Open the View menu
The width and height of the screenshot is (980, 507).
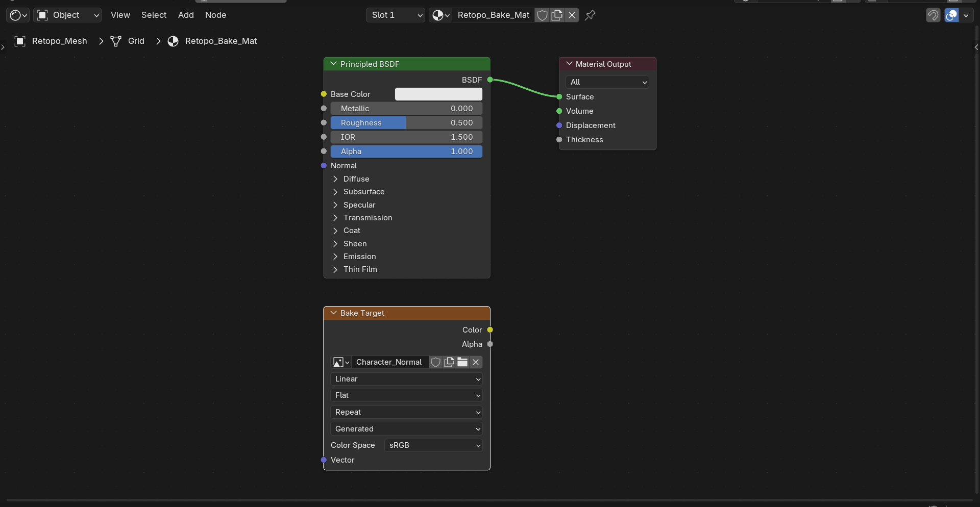pyautogui.click(x=120, y=15)
